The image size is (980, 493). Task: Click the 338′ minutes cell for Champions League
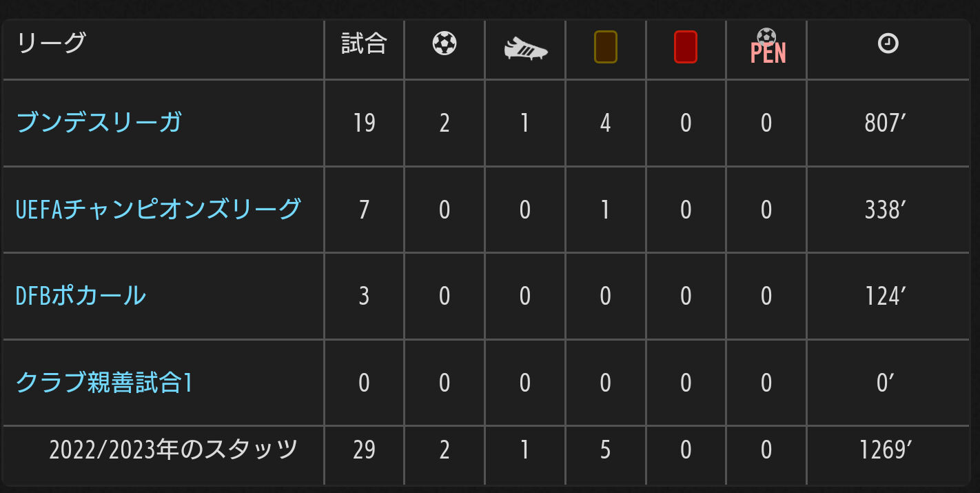coord(886,210)
